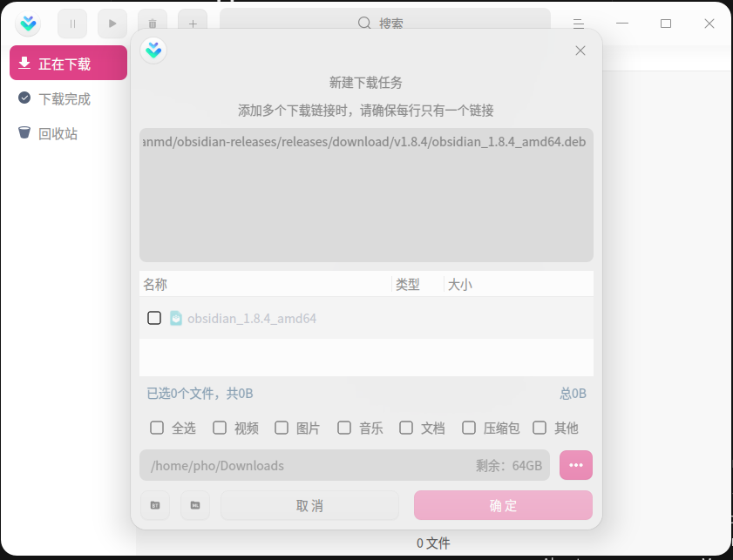Click the metalink file icon button
The height and width of the screenshot is (560, 733).
[x=195, y=505]
